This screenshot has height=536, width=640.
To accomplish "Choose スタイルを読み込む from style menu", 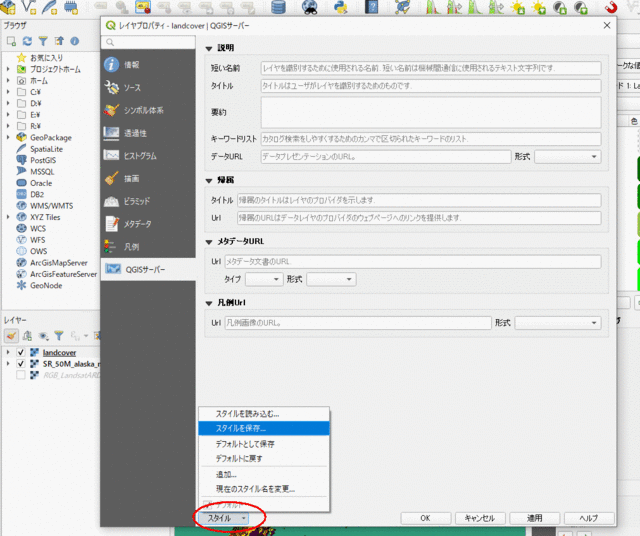I will point(264,414).
